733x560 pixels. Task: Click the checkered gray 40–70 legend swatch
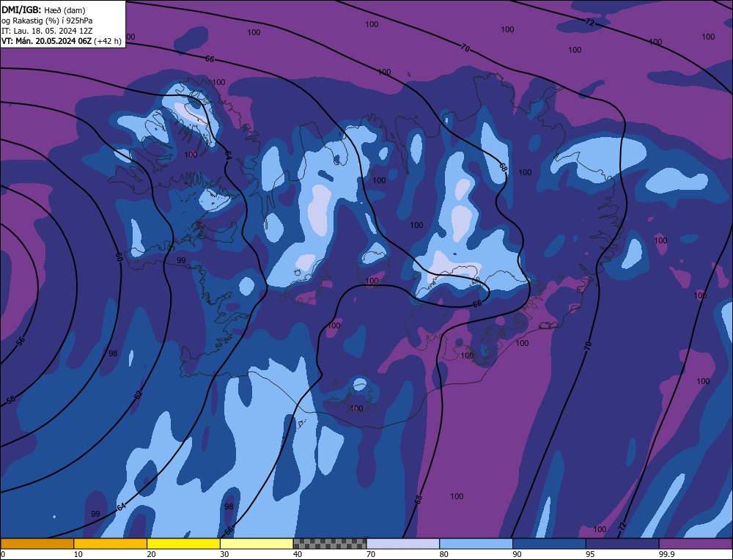click(330, 544)
